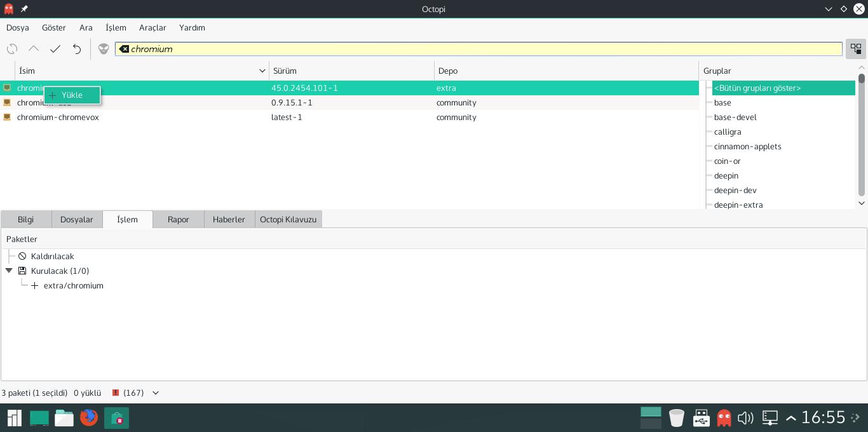
Task: Click the panel settings icon beside the clock
Action: (855, 417)
